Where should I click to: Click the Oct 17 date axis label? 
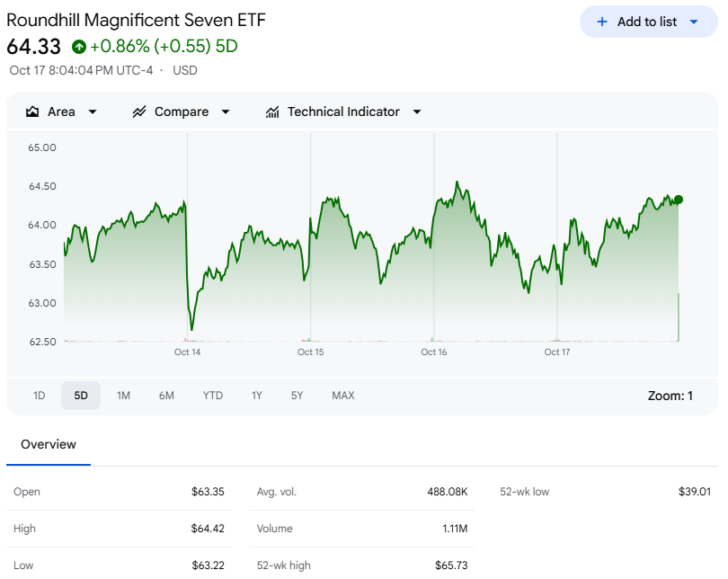557,352
